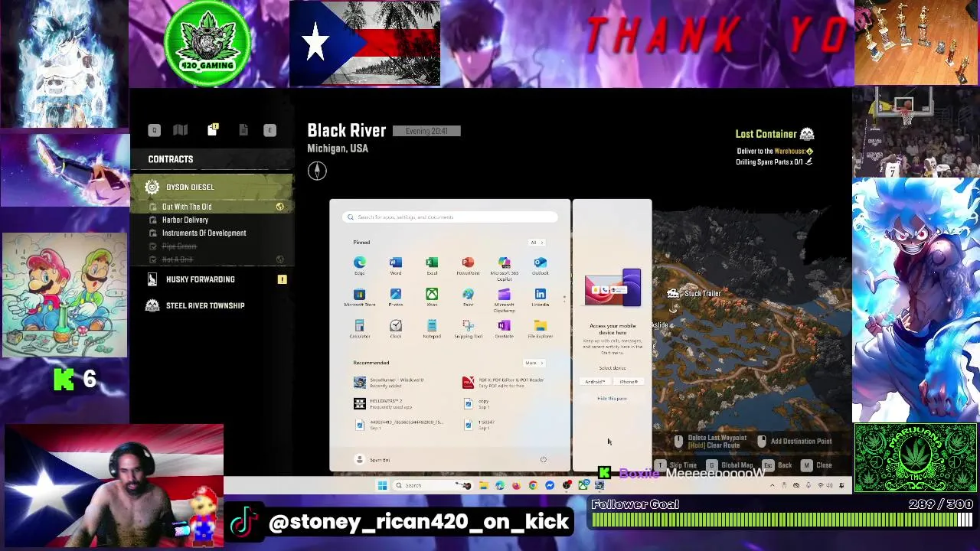
Task: Click the Start menu search field
Action: click(450, 217)
